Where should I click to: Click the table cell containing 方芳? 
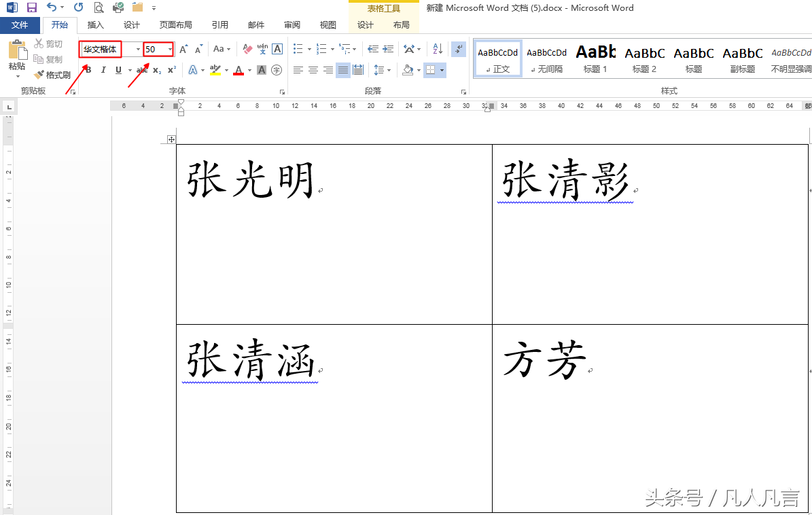pyautogui.click(x=650, y=419)
